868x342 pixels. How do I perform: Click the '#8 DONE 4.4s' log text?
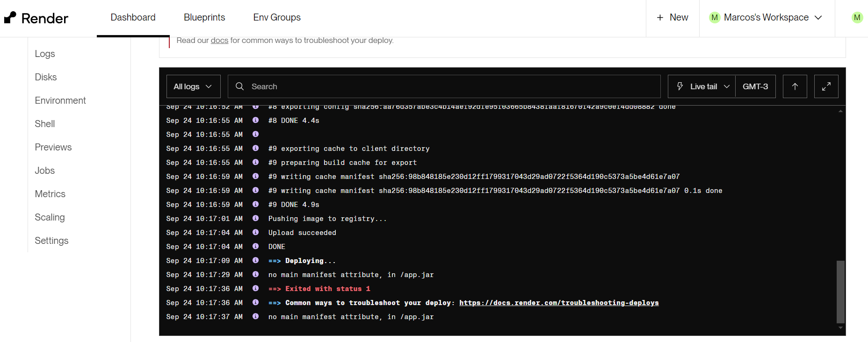click(x=294, y=121)
